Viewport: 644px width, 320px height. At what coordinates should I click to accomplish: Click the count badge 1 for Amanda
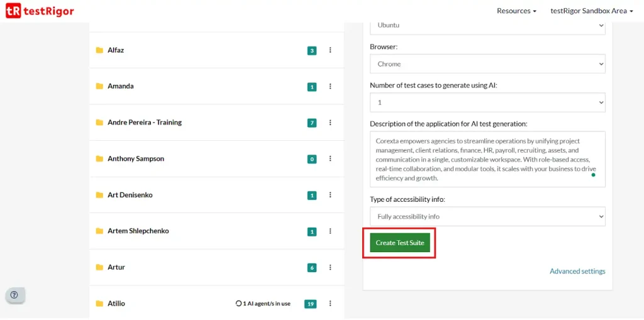point(312,87)
